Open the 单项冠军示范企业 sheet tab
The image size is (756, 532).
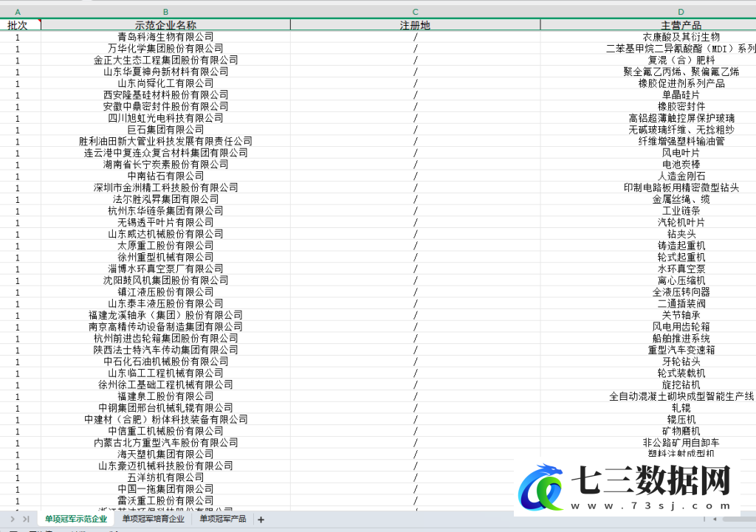76,519
